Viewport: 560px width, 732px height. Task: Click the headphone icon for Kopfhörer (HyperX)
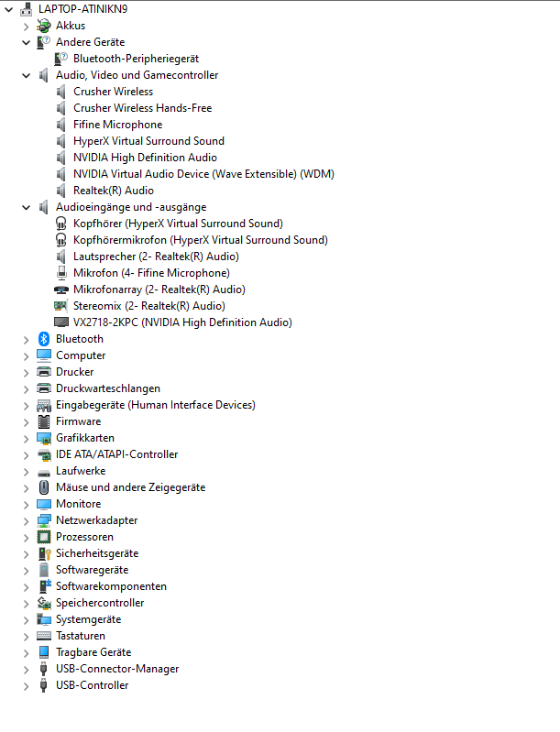pos(61,224)
